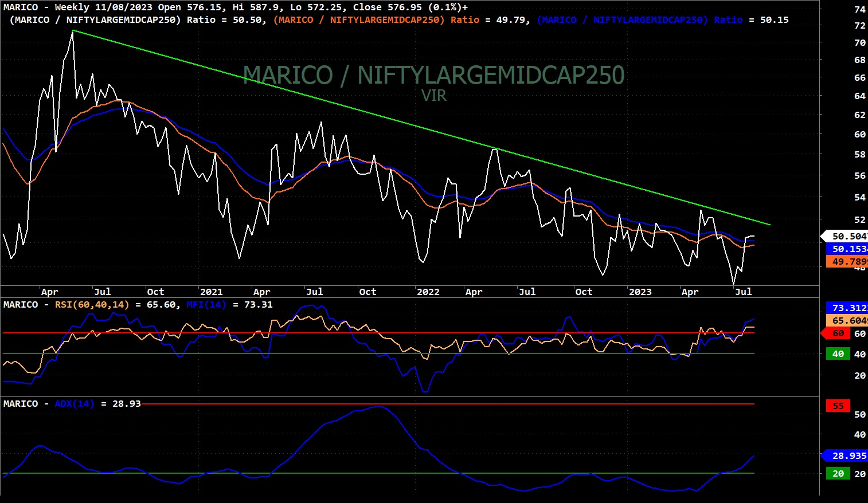Click the 52 value on the price axis

coord(860,220)
